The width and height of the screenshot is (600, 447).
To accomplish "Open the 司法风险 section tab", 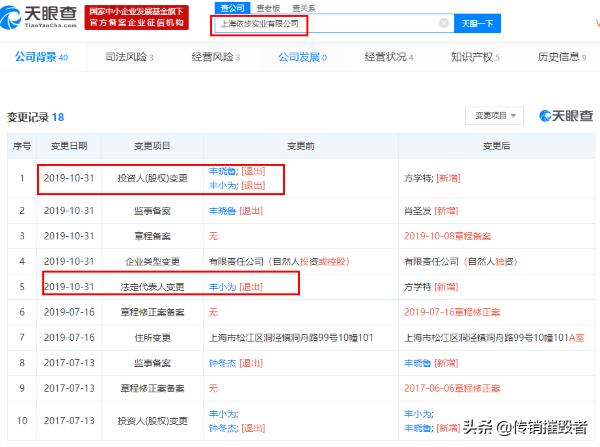I will (129, 57).
